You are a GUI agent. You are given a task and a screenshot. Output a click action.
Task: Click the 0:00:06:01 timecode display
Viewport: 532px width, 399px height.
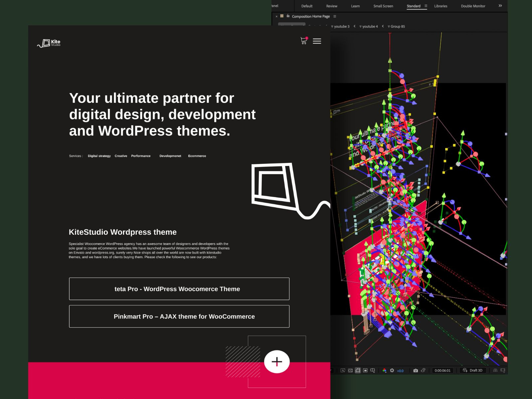(443, 370)
